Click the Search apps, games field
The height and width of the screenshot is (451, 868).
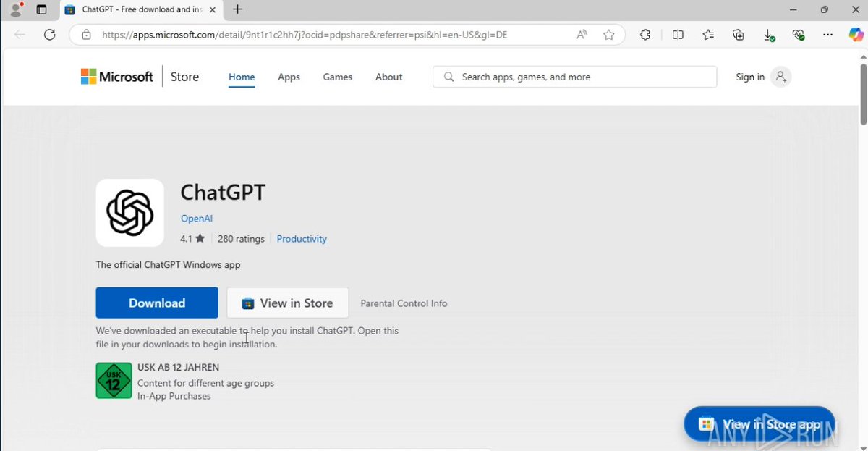(x=574, y=77)
